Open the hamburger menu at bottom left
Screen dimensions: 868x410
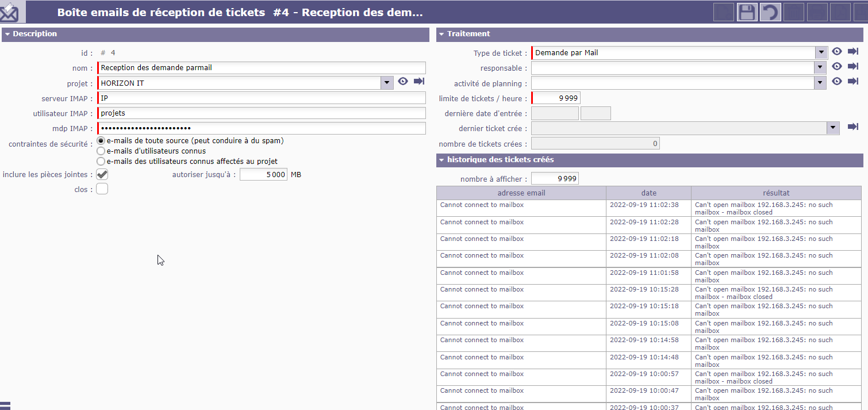pyautogui.click(x=5, y=405)
